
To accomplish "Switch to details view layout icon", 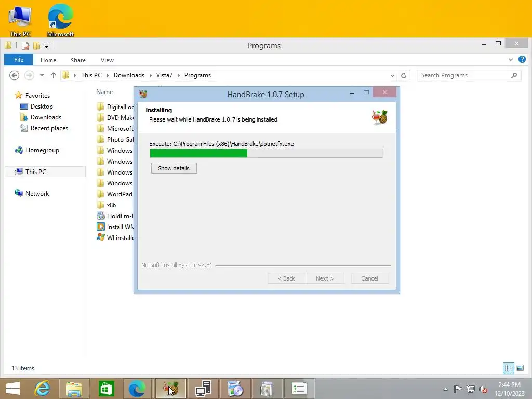I will pyautogui.click(x=509, y=368).
